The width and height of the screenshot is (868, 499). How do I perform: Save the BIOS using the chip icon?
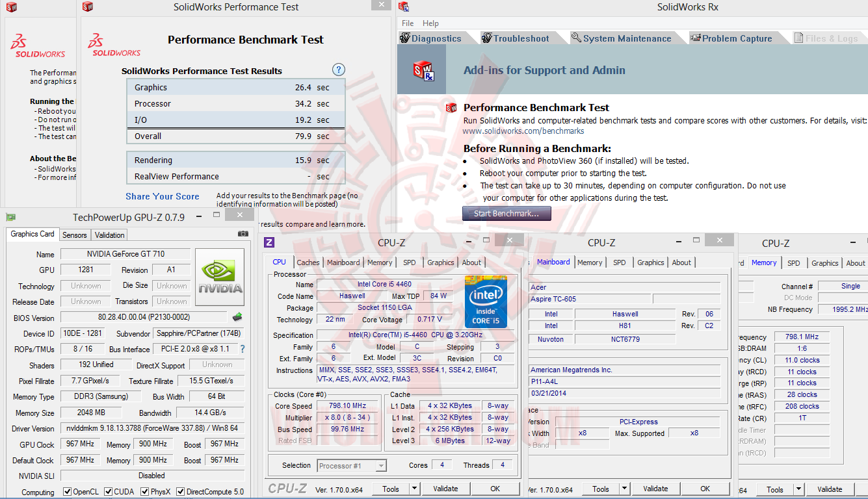pos(238,317)
